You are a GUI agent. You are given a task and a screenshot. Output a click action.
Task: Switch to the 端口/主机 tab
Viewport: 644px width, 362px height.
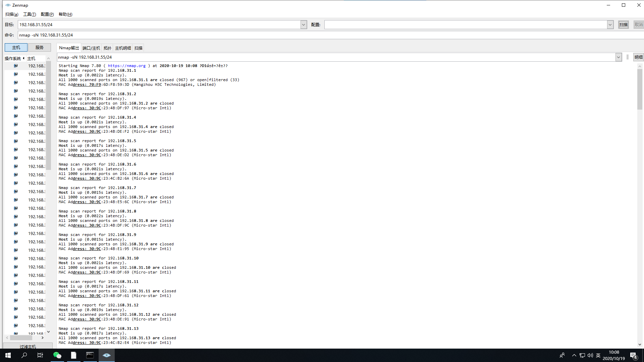tap(91, 48)
